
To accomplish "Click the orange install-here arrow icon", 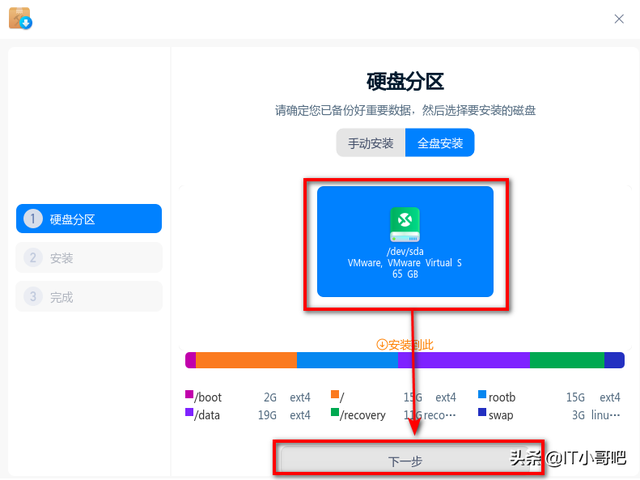I will pos(382,344).
